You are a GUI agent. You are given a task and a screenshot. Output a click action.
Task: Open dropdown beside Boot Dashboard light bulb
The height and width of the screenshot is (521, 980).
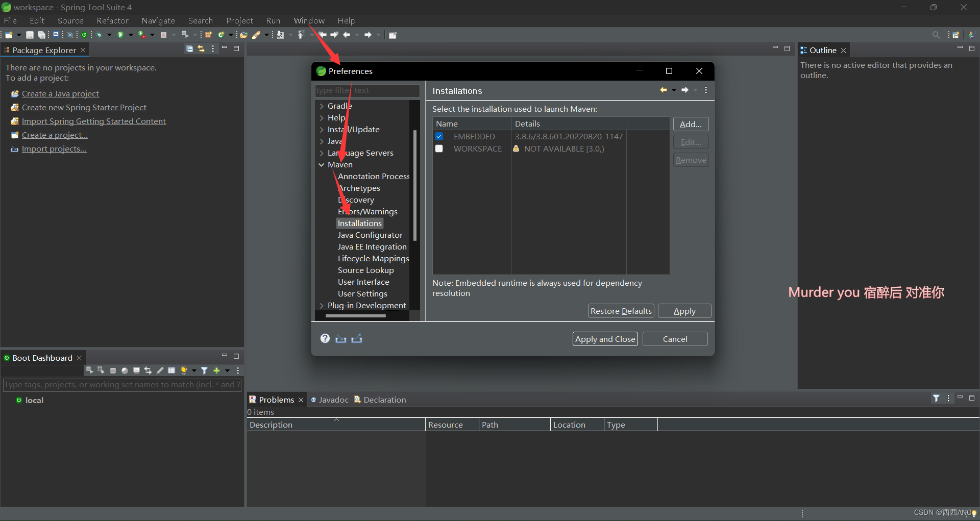pos(194,371)
